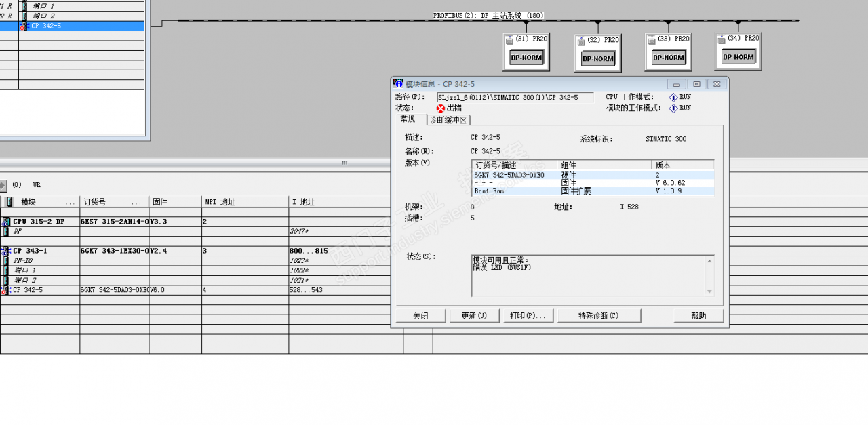868x425 pixels.
Task: Click the 版本 column header in version list
Action: 682,165
